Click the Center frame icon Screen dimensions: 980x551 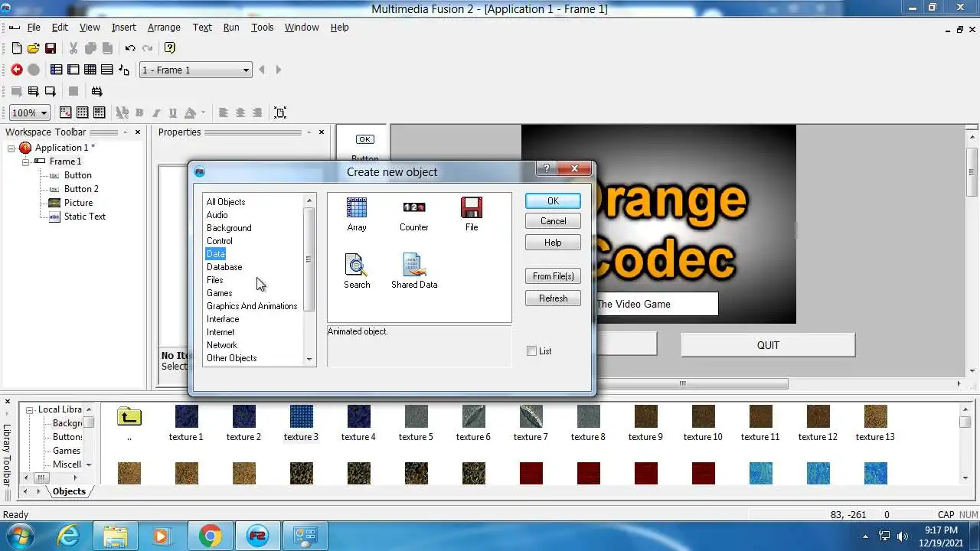pos(280,112)
